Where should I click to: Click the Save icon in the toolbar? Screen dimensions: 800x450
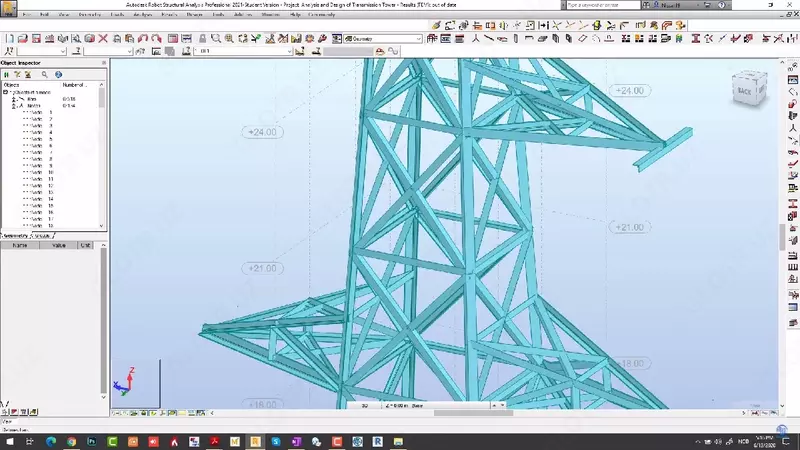[36, 39]
